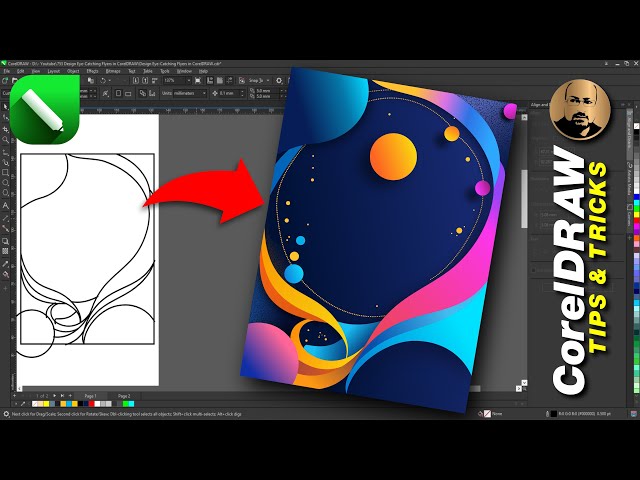Open the Layout menu
Image resolution: width=640 pixels, height=480 pixels.
pyautogui.click(x=53, y=71)
